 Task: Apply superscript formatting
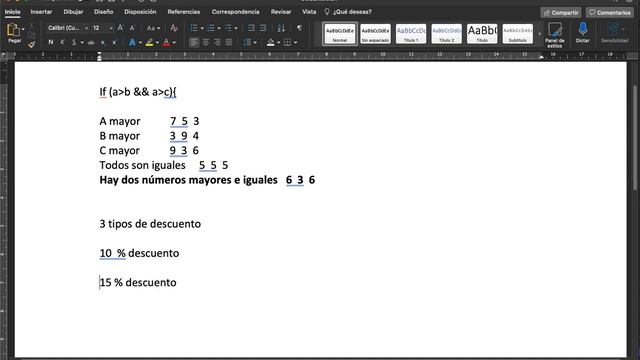point(114,42)
